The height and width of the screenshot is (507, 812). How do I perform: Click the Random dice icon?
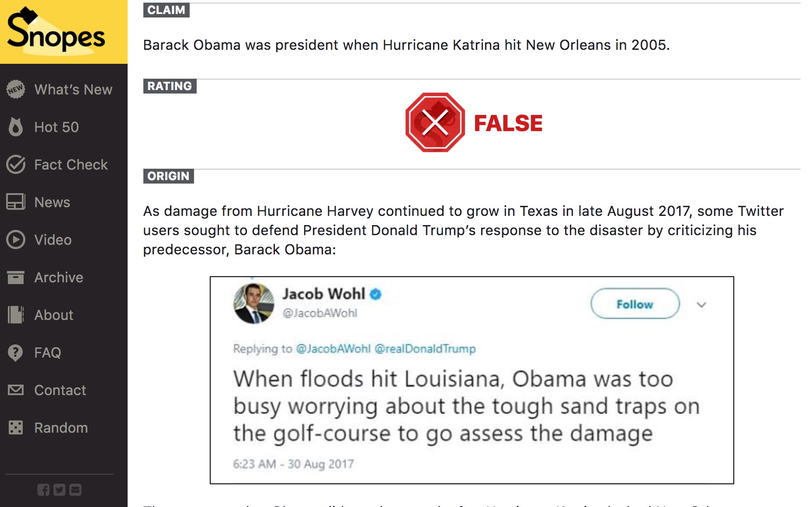point(16,428)
